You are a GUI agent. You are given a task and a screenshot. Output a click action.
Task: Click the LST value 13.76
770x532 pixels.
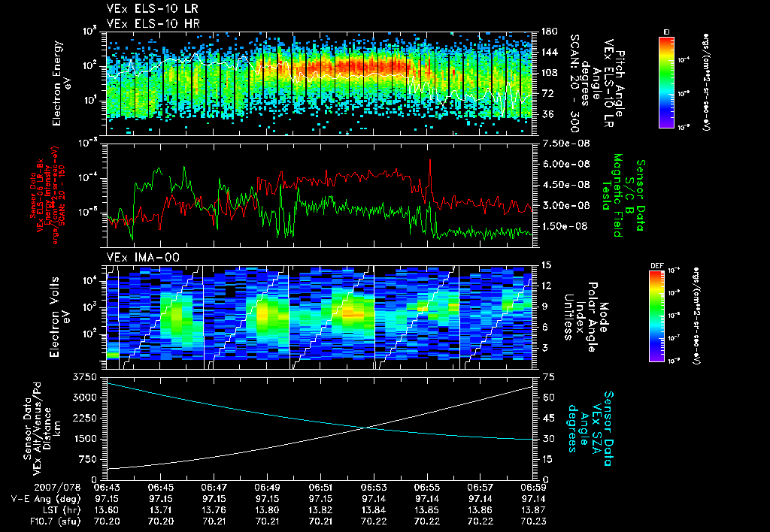[x=214, y=510]
